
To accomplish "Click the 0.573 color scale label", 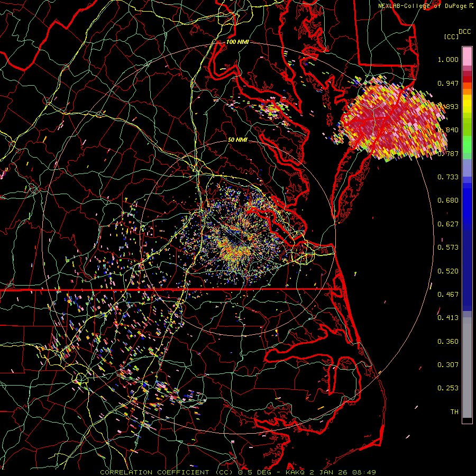I will coord(448,248).
